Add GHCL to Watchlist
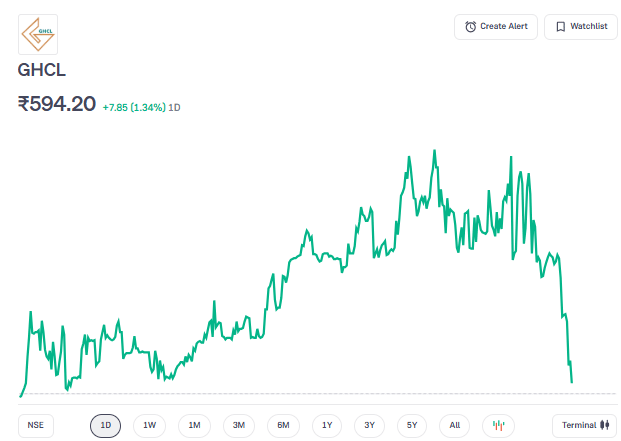621x441 pixels. click(x=581, y=27)
